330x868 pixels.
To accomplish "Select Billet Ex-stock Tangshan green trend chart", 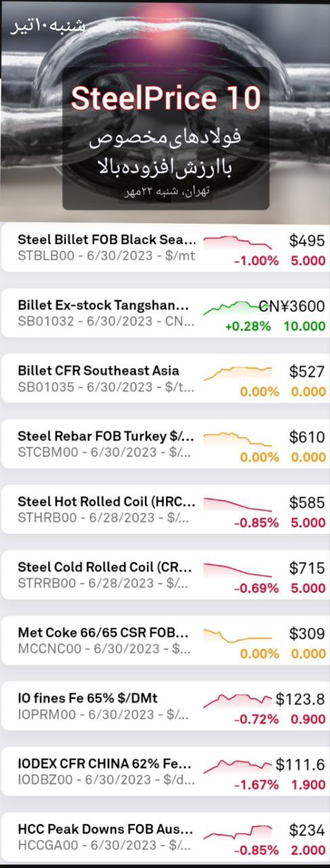I will tap(238, 308).
